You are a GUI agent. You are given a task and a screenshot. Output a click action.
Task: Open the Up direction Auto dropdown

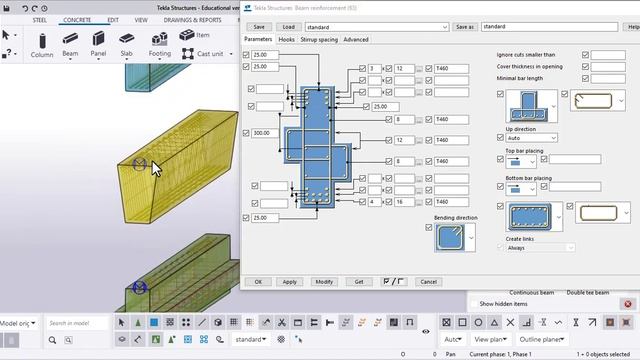click(531, 138)
